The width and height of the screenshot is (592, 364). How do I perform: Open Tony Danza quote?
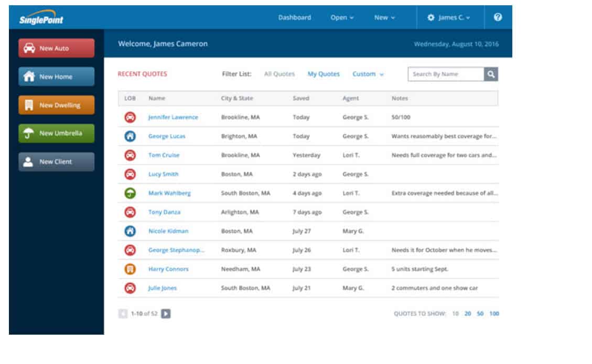tap(164, 212)
